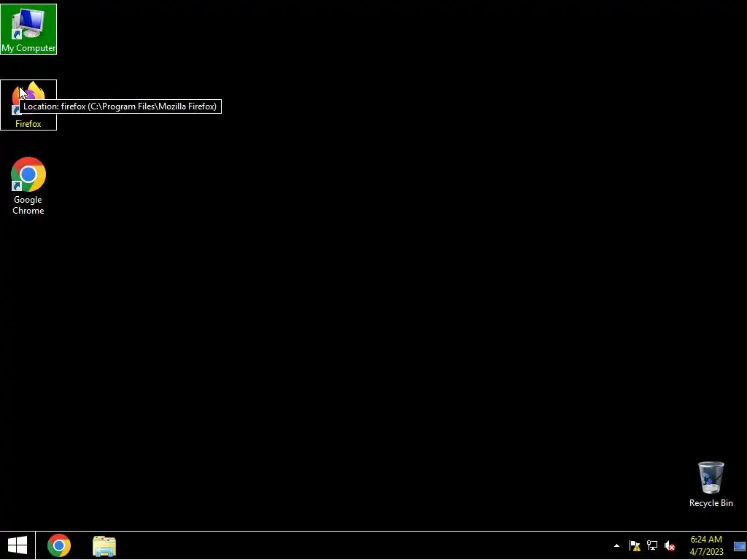747x560 pixels.
Task: Select the Recycle Bin icon
Action: [x=711, y=484]
